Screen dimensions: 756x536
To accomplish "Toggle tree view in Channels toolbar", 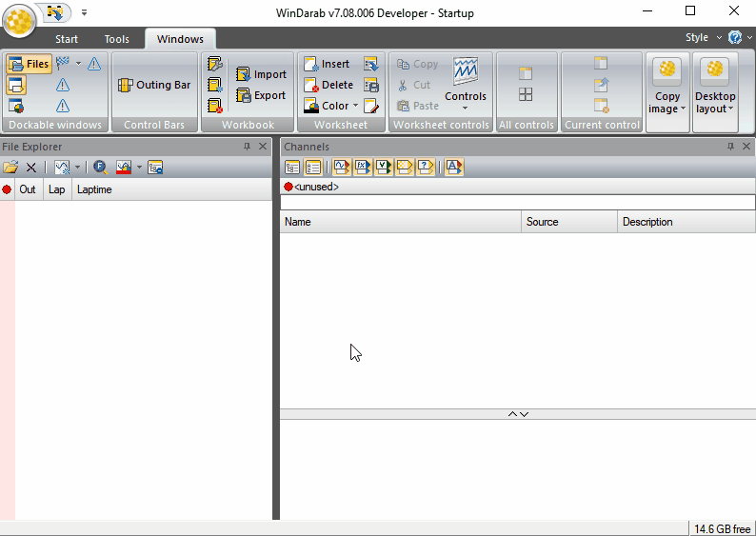I will tap(292, 168).
